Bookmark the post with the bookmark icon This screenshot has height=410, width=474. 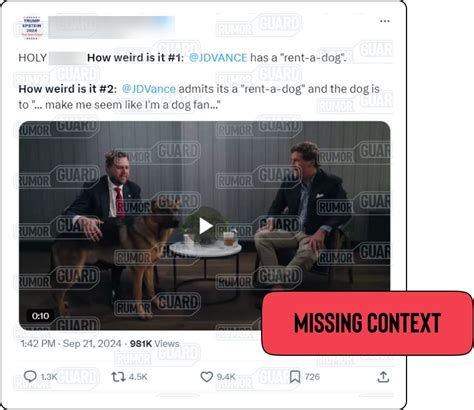pos(295,377)
